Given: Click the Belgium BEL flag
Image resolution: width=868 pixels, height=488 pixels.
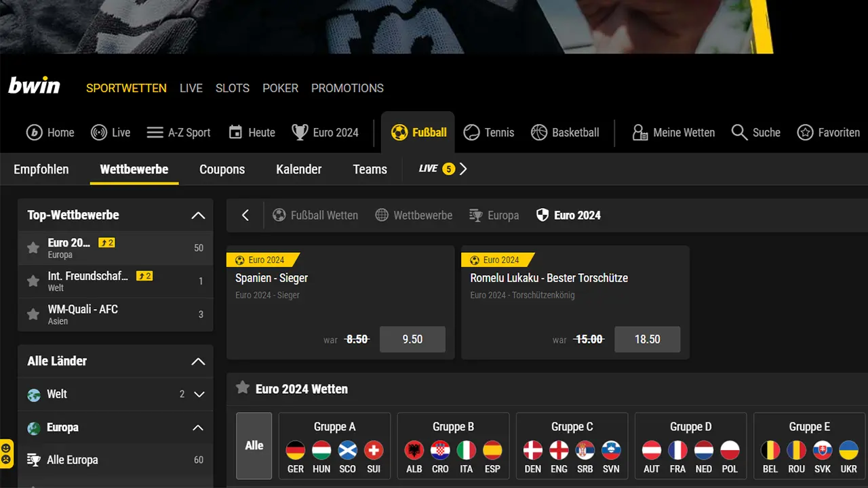Looking at the screenshot, I should [x=770, y=450].
